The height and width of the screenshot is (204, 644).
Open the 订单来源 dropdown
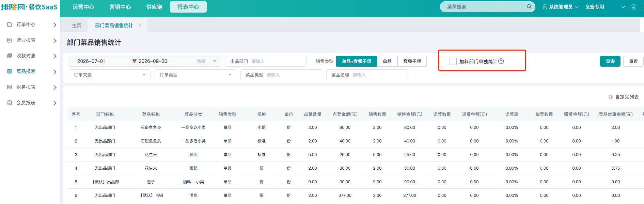[110, 75]
